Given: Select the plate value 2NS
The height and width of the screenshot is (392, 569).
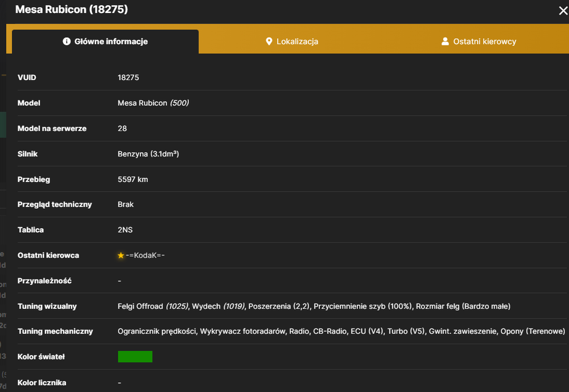Looking at the screenshot, I should pos(125,230).
